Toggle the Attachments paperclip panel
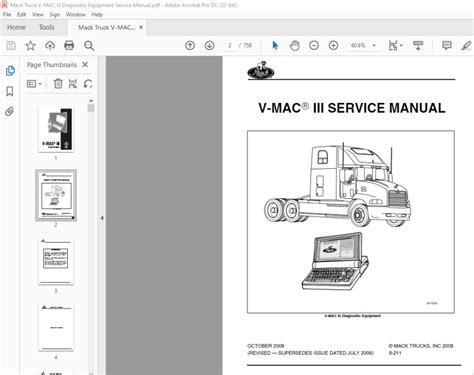Image resolution: width=474 pixels, height=375 pixels. [x=10, y=111]
